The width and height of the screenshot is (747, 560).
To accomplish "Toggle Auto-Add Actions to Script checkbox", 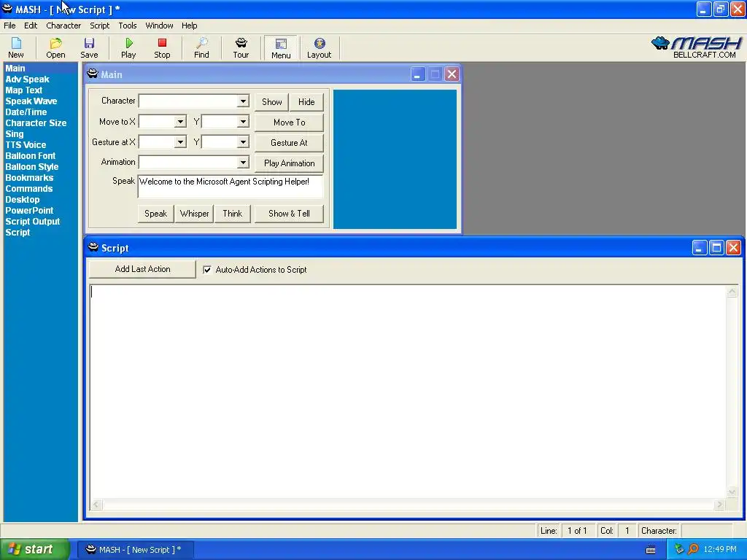I will (207, 270).
